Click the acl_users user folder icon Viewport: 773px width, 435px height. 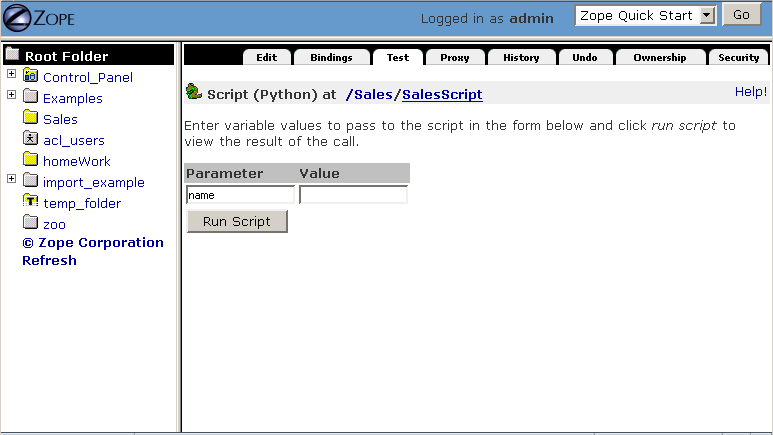30,140
